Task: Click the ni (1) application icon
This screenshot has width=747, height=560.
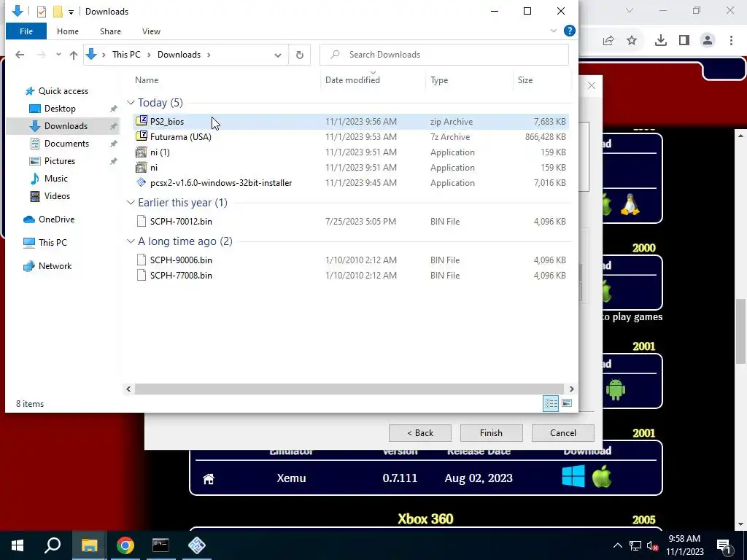Action: 141,152
